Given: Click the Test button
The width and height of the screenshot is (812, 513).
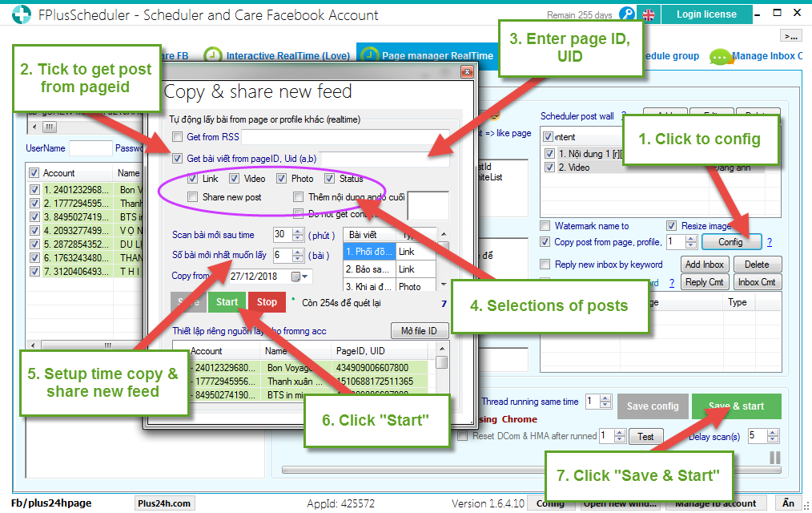Looking at the screenshot, I should tap(645, 436).
